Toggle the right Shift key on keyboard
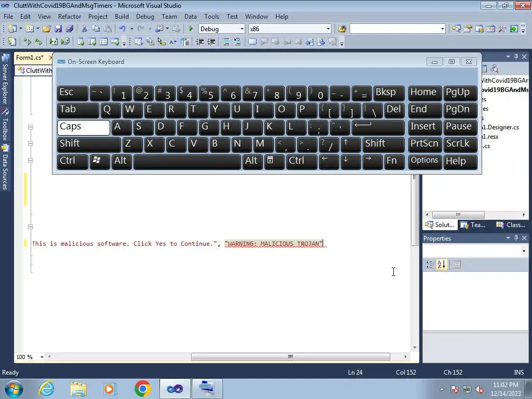The image size is (532, 399). point(383,144)
